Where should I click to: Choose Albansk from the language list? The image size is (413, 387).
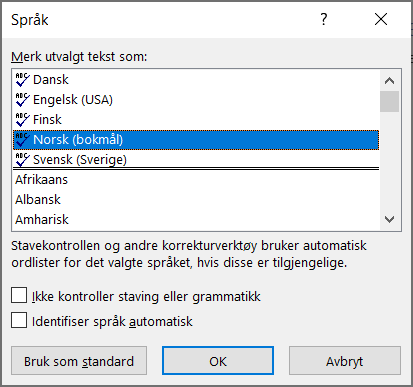(x=196, y=200)
